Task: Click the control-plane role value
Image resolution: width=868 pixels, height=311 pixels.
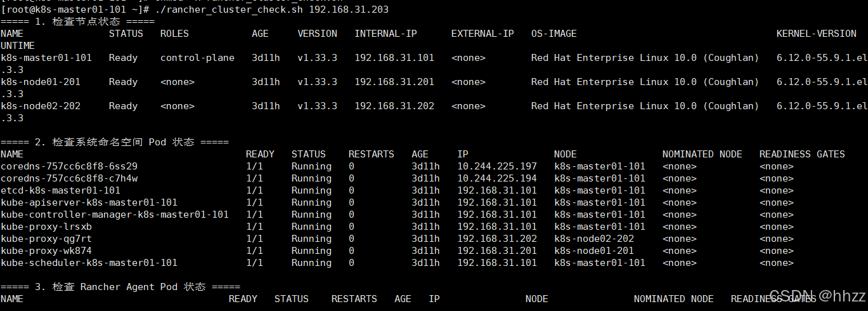Action: click(197, 58)
